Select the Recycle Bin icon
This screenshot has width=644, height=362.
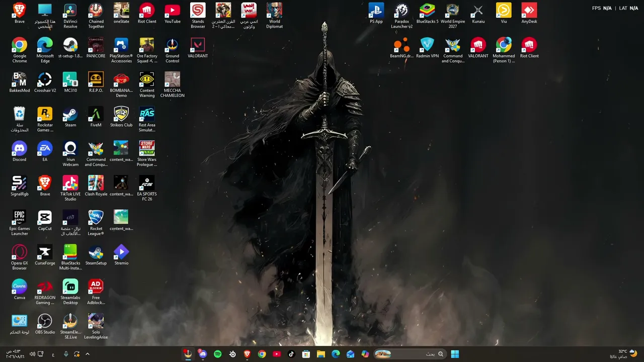[19, 120]
